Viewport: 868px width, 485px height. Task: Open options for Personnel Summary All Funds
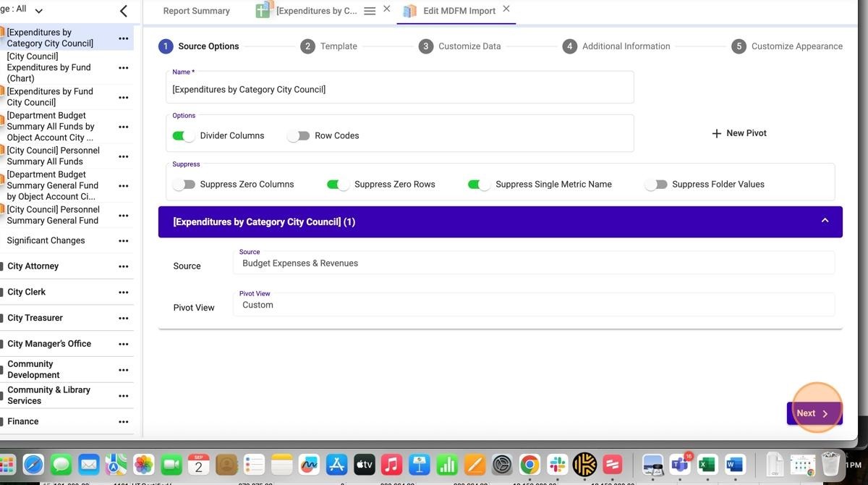tap(124, 156)
